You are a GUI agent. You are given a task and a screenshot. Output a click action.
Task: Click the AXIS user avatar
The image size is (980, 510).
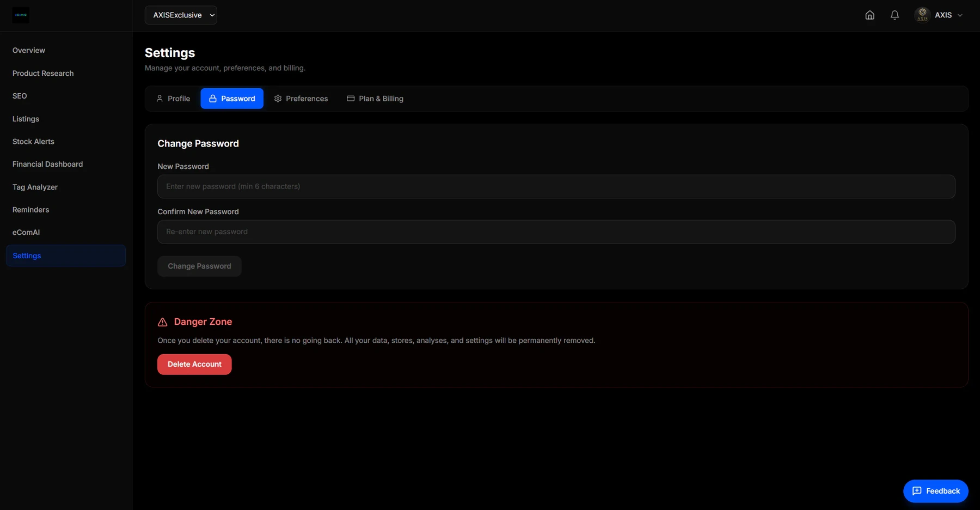(x=922, y=15)
